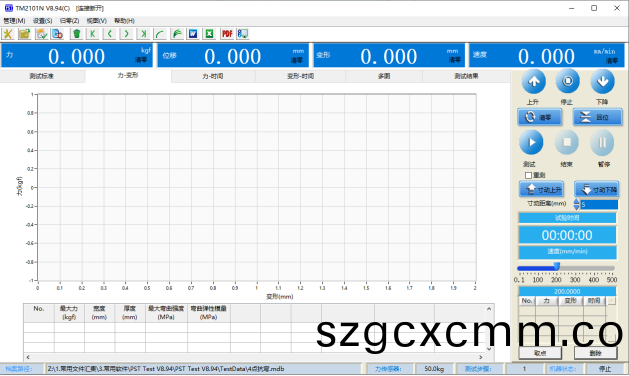Export results with the Excel icon

coord(209,34)
